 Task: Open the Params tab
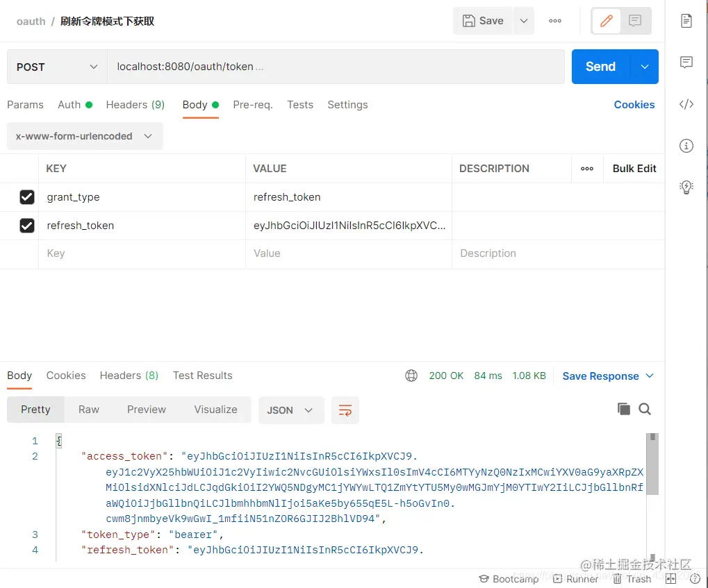click(x=25, y=105)
